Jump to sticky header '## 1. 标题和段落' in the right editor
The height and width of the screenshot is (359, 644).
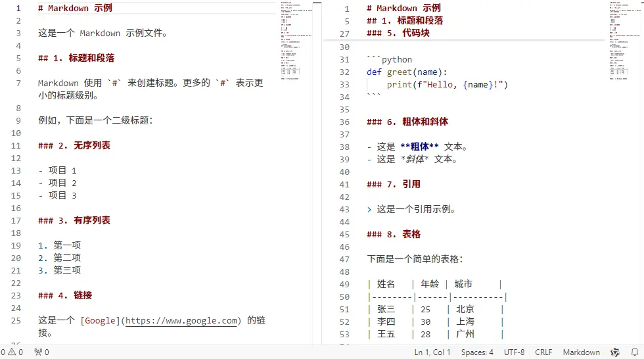click(405, 20)
